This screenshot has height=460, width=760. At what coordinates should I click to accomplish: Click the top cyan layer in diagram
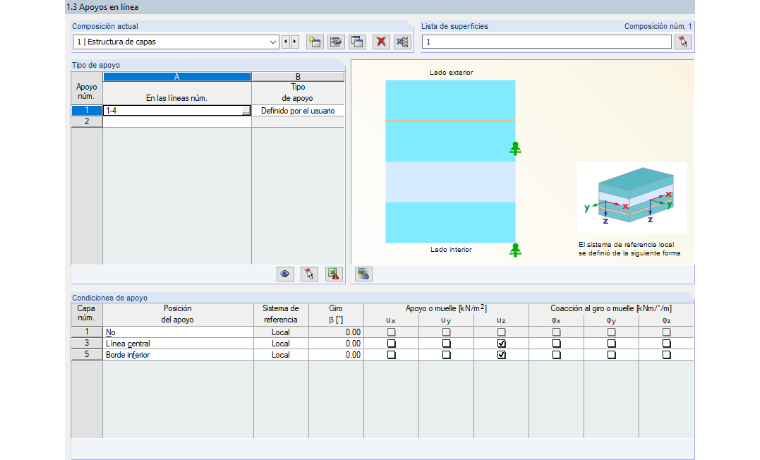[x=450, y=100]
